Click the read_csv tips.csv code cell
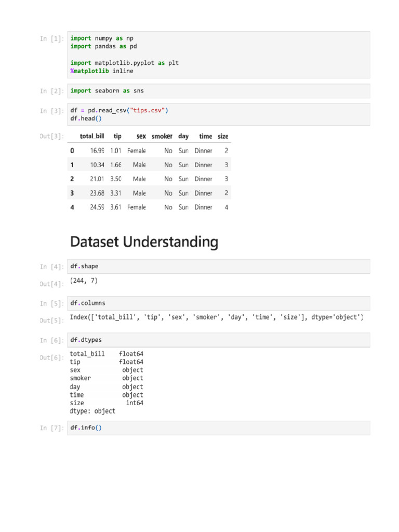399x532 pixels. pos(218,114)
